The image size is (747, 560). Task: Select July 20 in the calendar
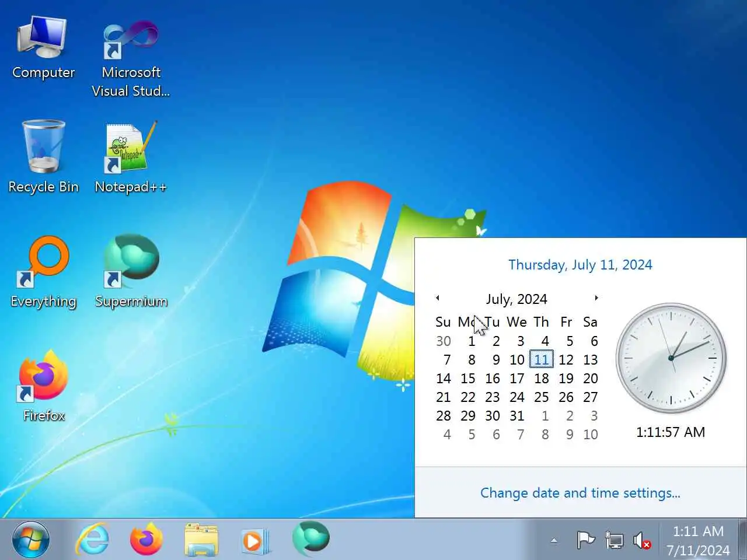click(591, 379)
